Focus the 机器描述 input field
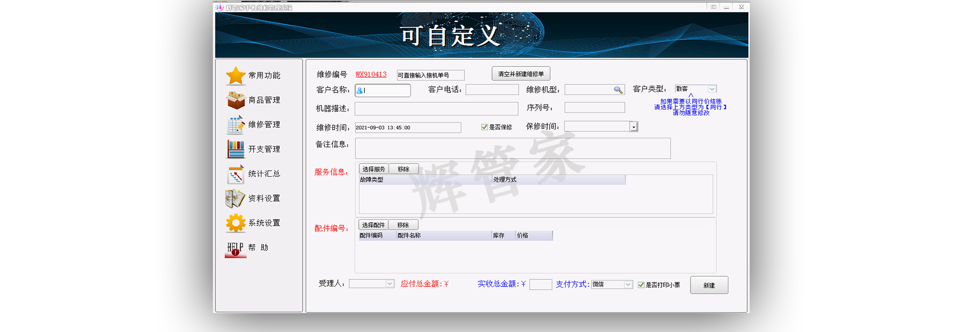Viewport: 980px width, 332px height. pos(436,109)
